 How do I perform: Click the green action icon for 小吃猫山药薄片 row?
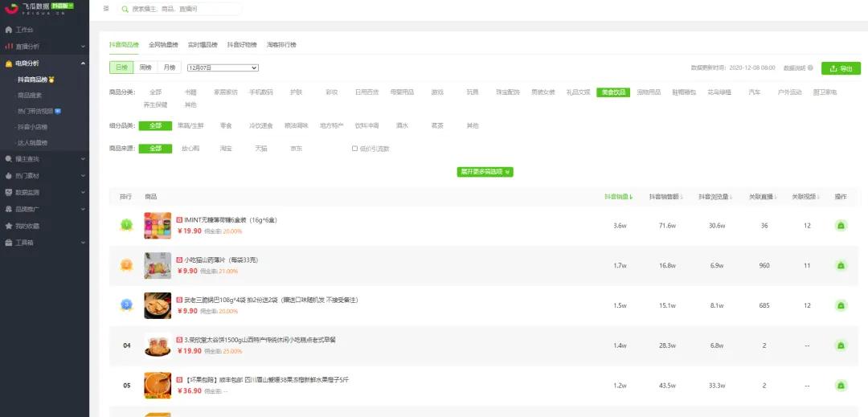(x=841, y=265)
